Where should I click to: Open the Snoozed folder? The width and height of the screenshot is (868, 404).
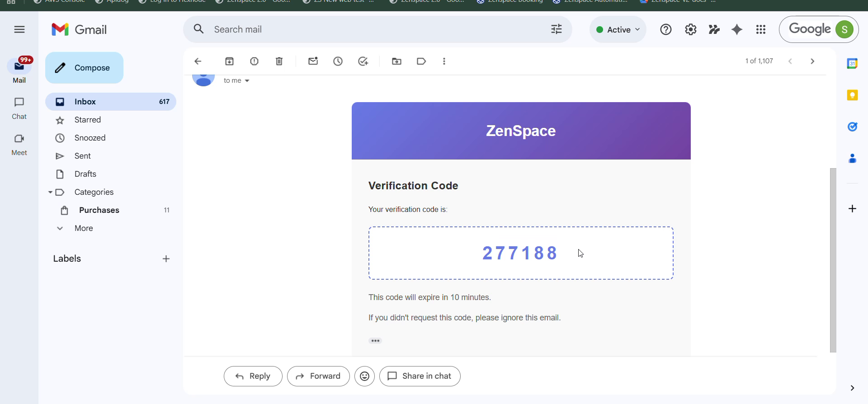(x=111, y=138)
